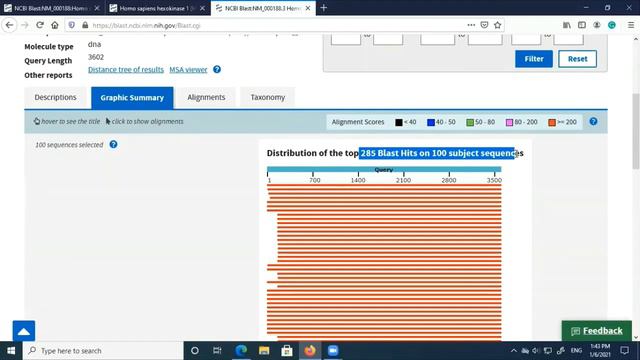
Task: Click the pink 80-200 score swatch
Action: pyautogui.click(x=509, y=122)
